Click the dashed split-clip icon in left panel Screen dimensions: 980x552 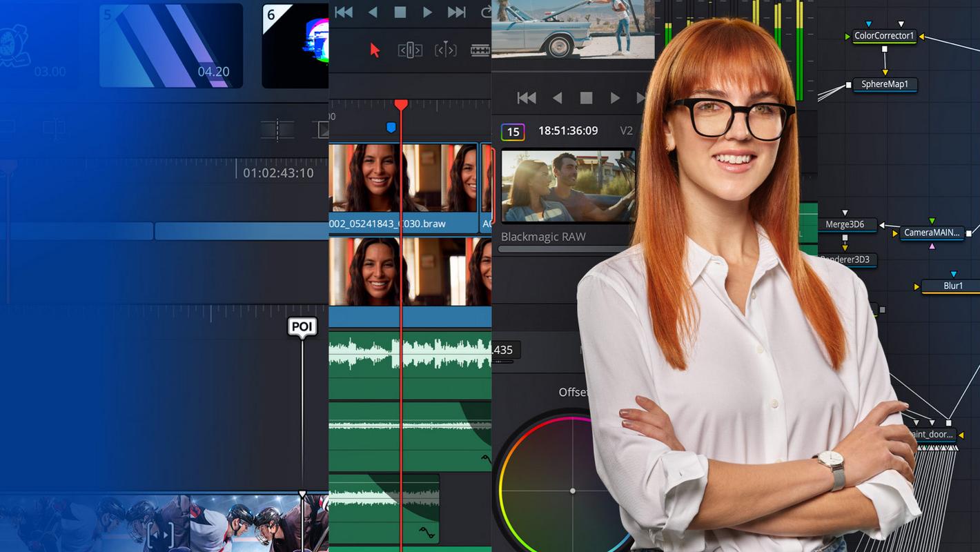pos(277,128)
